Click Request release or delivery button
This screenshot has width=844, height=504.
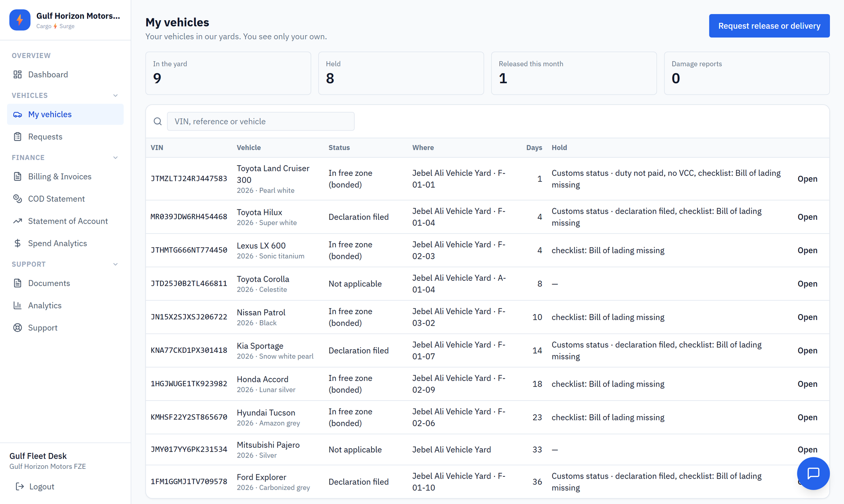pos(769,26)
